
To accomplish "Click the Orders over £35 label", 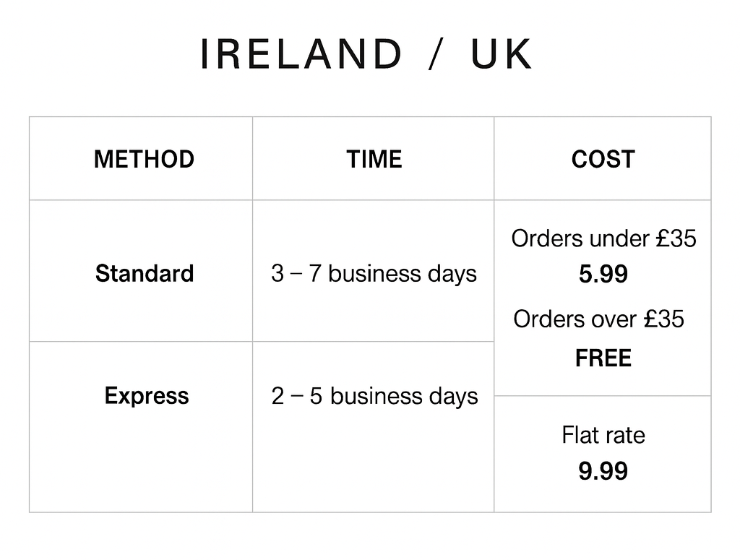I will tap(598, 319).
